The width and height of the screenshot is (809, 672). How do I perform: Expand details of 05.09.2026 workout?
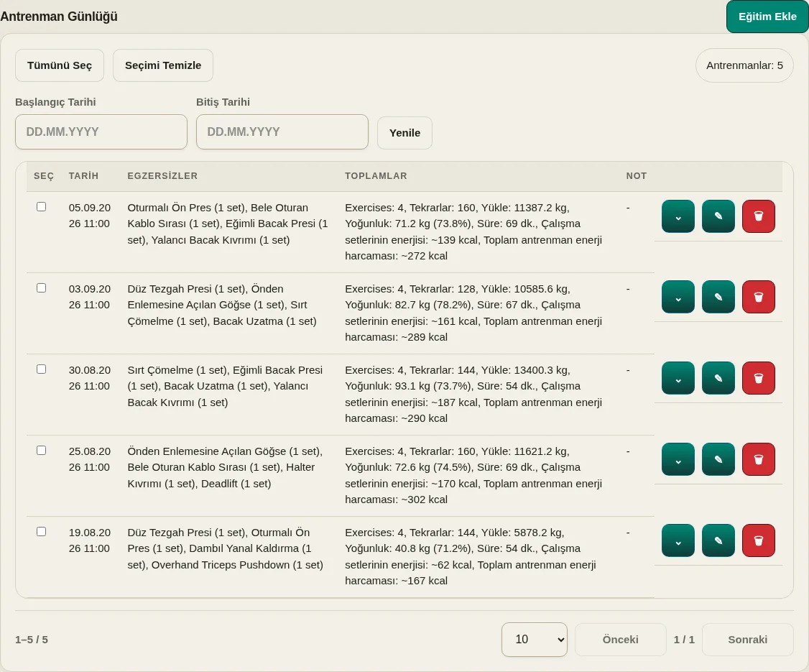[678, 216]
